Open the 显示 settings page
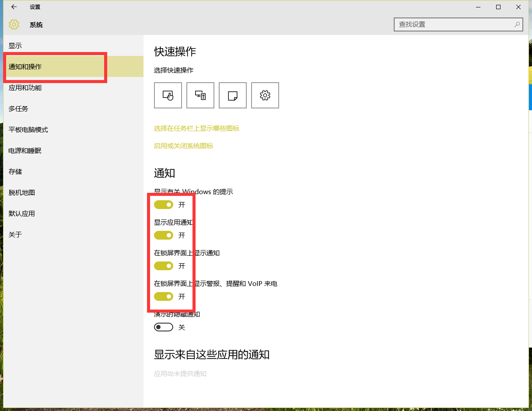532x411 pixels. pyautogui.click(x=15, y=46)
